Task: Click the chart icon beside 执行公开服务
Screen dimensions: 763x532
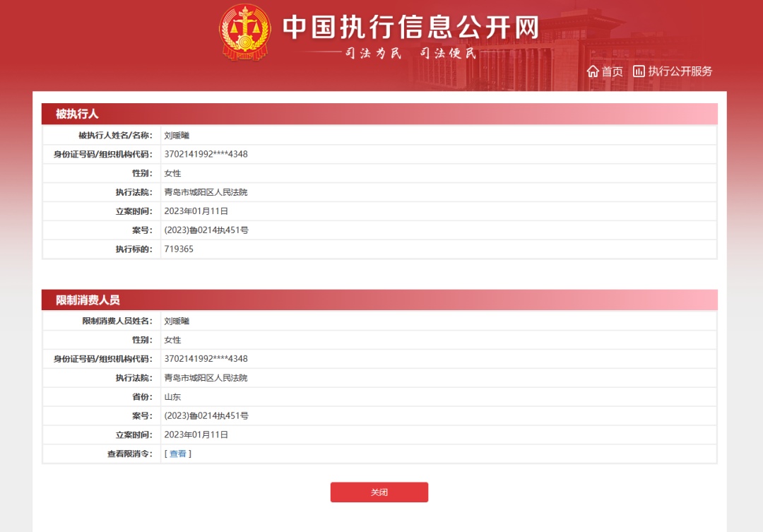Action: (x=639, y=71)
